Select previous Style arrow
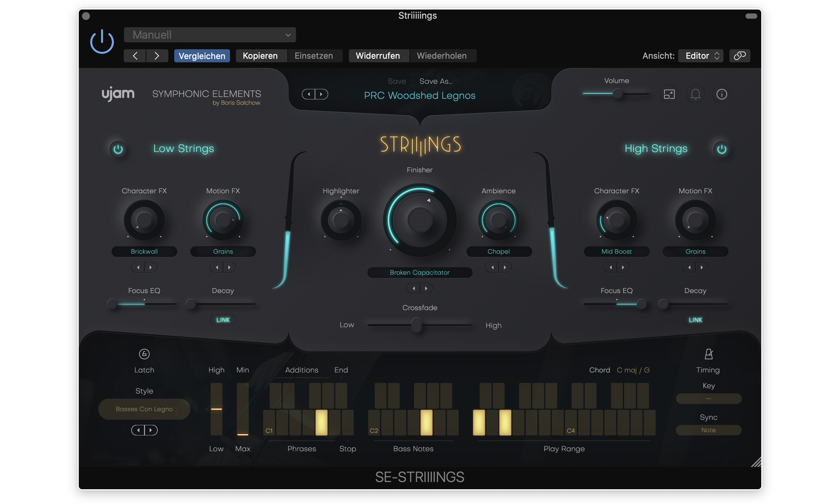The image size is (840, 504). [x=138, y=430]
